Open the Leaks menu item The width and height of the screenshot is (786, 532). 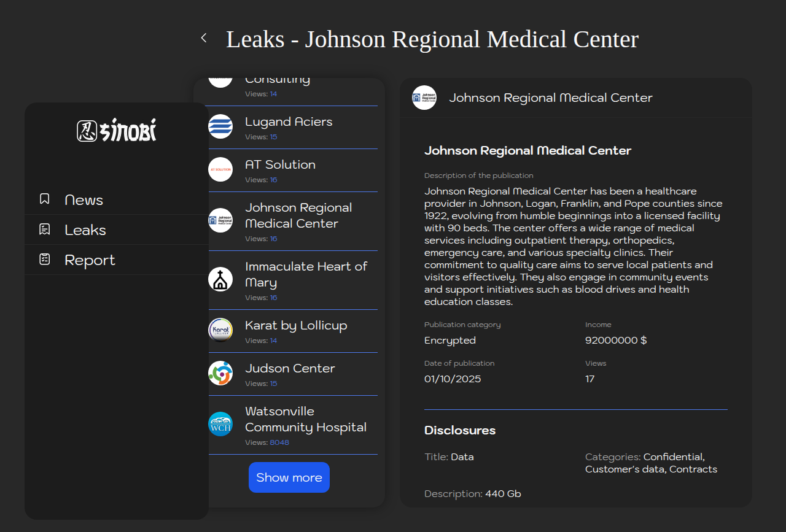[85, 230]
